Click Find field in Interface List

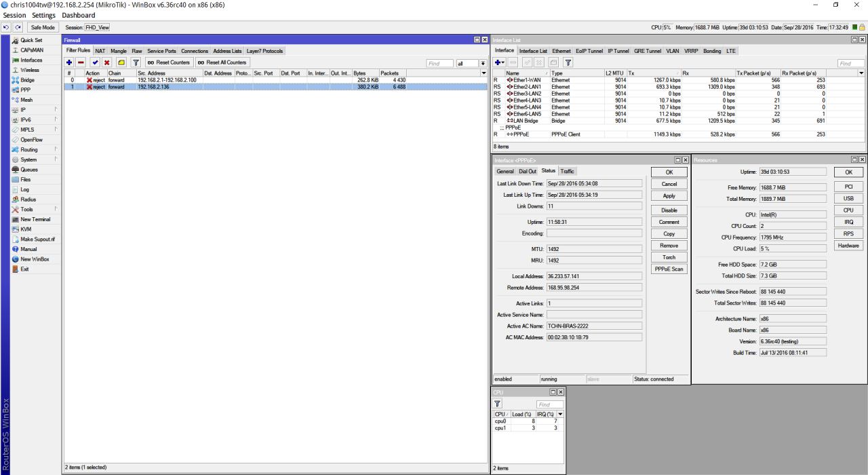coord(851,63)
